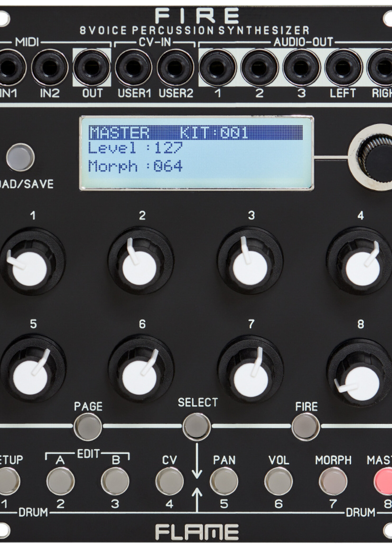Push the FIRE button
The image size is (392, 549).
pyautogui.click(x=306, y=427)
